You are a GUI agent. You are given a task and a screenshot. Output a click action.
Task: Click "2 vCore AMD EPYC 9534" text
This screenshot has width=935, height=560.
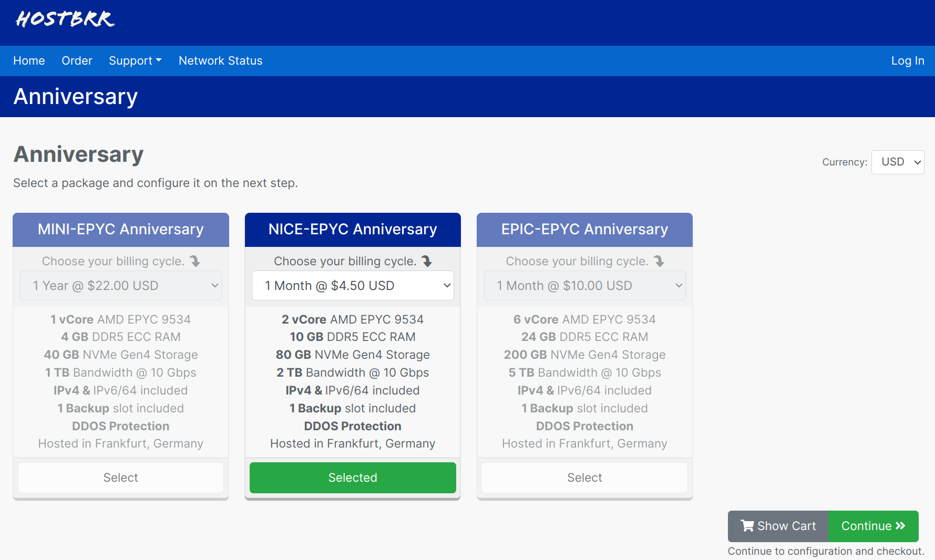(353, 319)
